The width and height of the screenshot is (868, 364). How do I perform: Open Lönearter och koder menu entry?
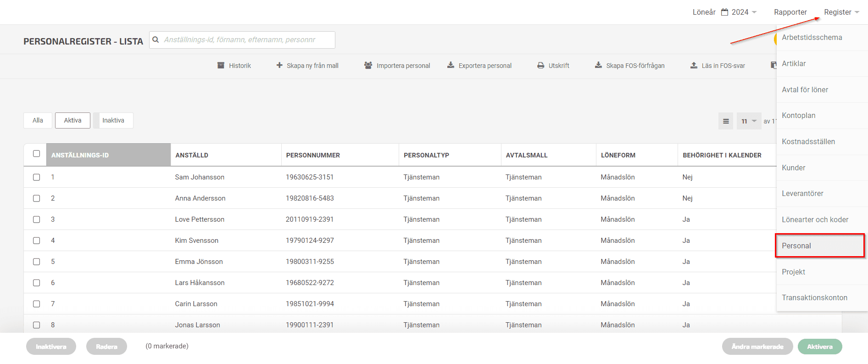[815, 220]
